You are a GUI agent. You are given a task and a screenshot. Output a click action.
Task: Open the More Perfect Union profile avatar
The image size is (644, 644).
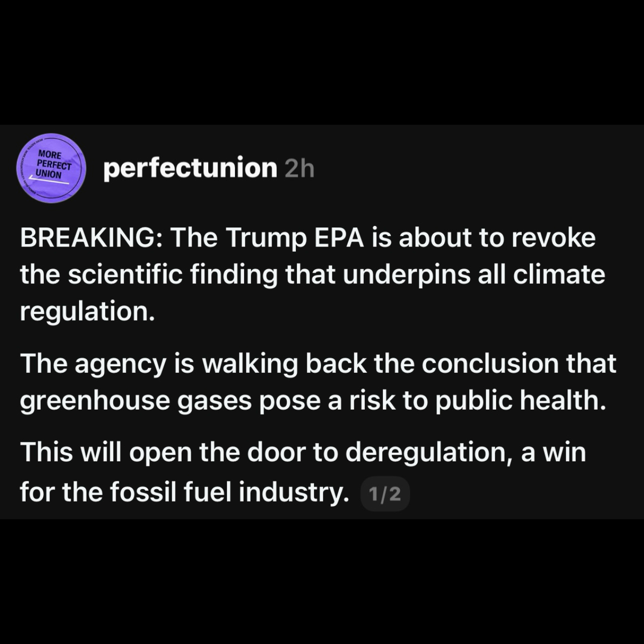(51, 168)
